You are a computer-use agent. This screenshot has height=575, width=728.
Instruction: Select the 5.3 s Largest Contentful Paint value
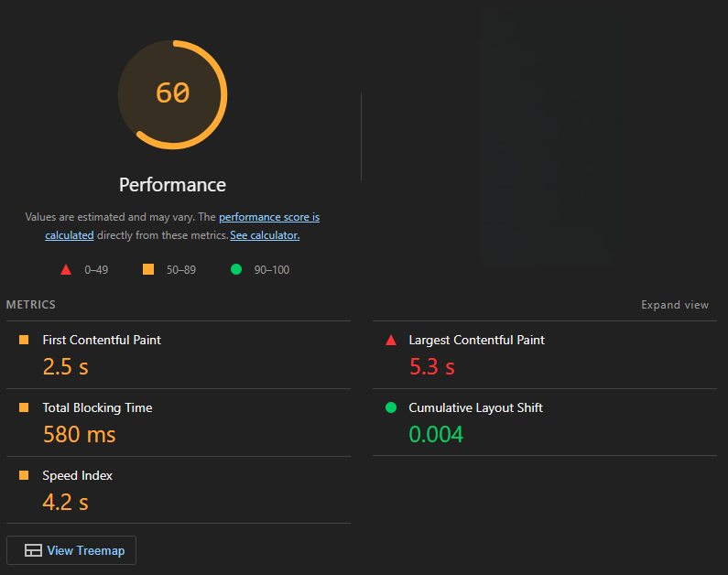(431, 366)
